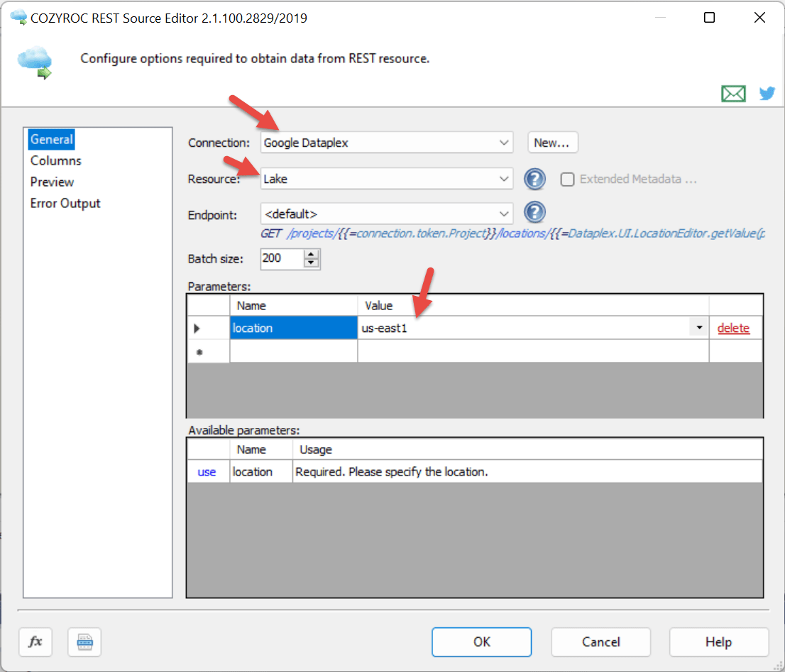Viewport: 785px width, 672px height.
Task: Expand the us-east1 value dropdown arrow
Action: coord(699,328)
